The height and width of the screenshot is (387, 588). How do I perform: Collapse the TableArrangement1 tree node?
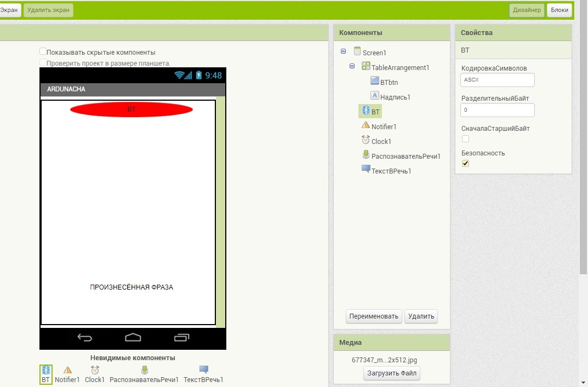click(x=352, y=66)
